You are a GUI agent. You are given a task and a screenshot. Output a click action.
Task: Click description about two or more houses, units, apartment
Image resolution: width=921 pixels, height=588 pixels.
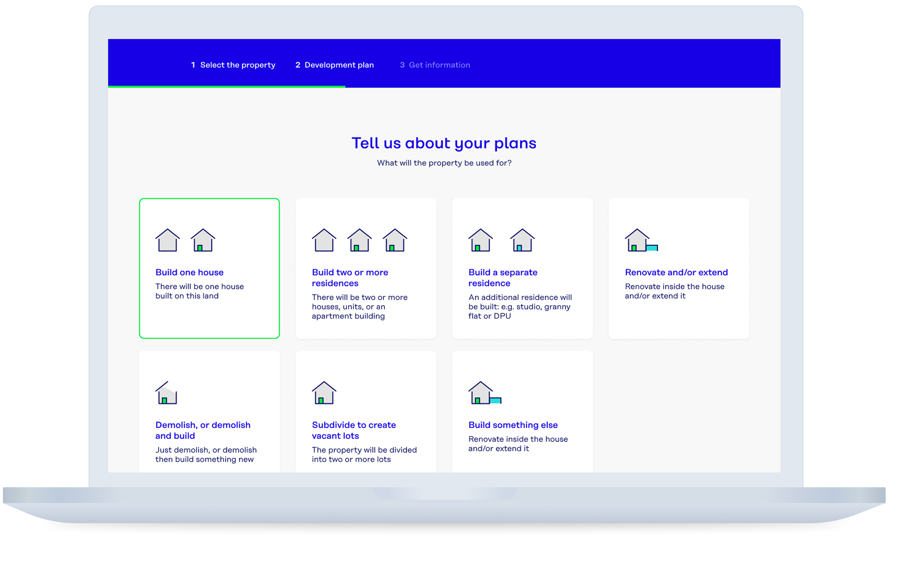coord(360,306)
